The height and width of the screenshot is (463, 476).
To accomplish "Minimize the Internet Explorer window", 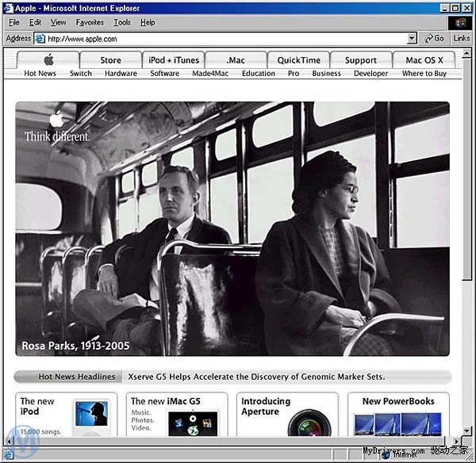I will point(444,8).
